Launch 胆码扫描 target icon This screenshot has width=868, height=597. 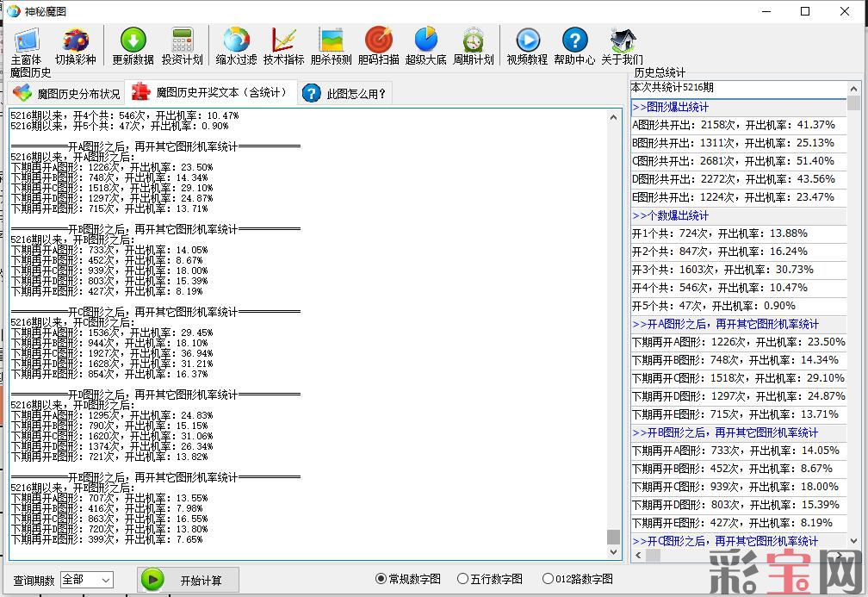(x=378, y=46)
